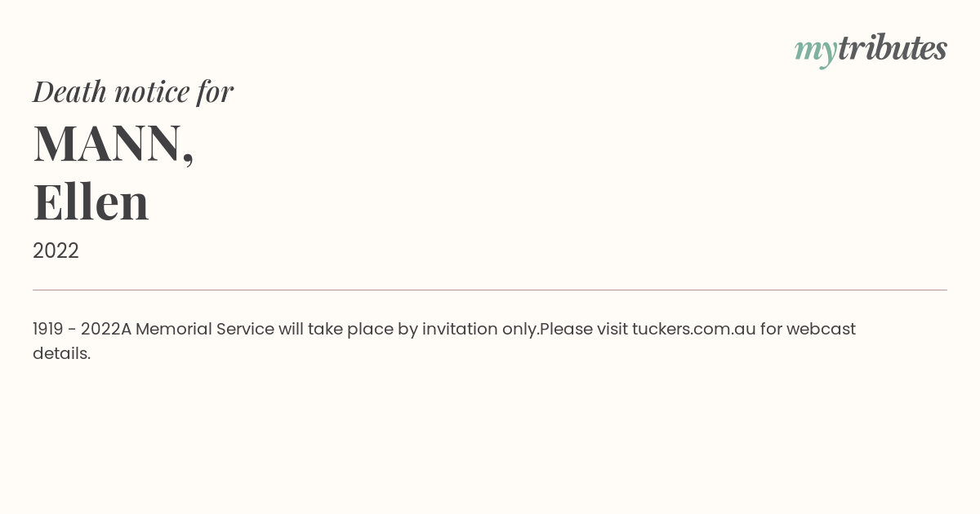The height and width of the screenshot is (514, 980).
Task: Click the words "Memorial Service"
Action: (x=205, y=329)
